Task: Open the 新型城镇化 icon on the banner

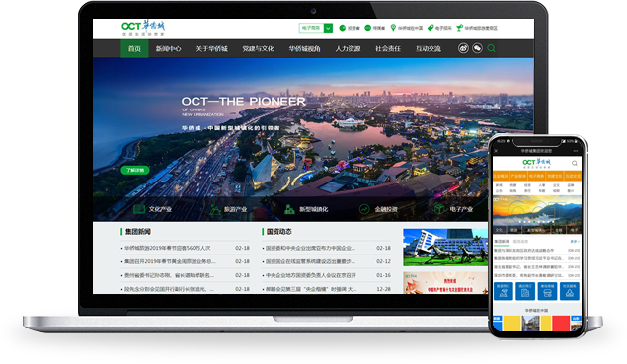Action: click(289, 209)
